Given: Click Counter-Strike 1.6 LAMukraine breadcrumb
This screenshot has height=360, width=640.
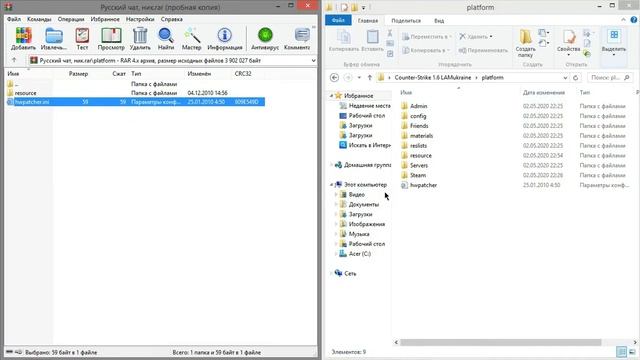Looking at the screenshot, I should (x=433, y=78).
